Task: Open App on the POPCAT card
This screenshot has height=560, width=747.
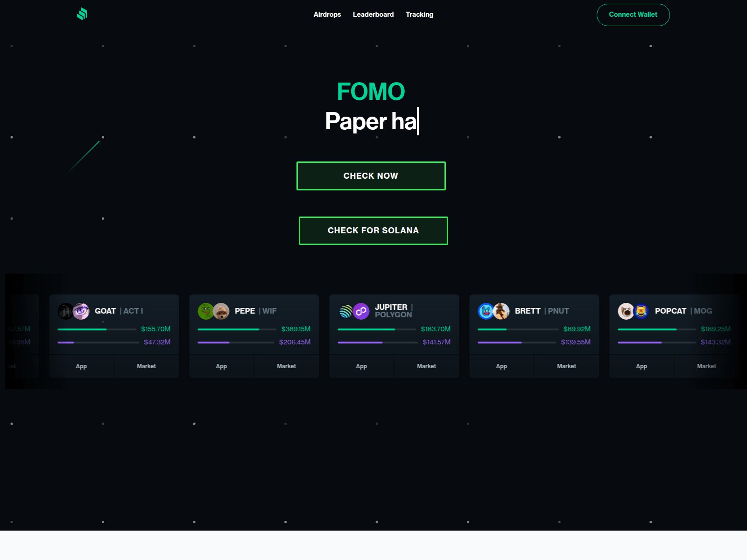Action: [641, 366]
